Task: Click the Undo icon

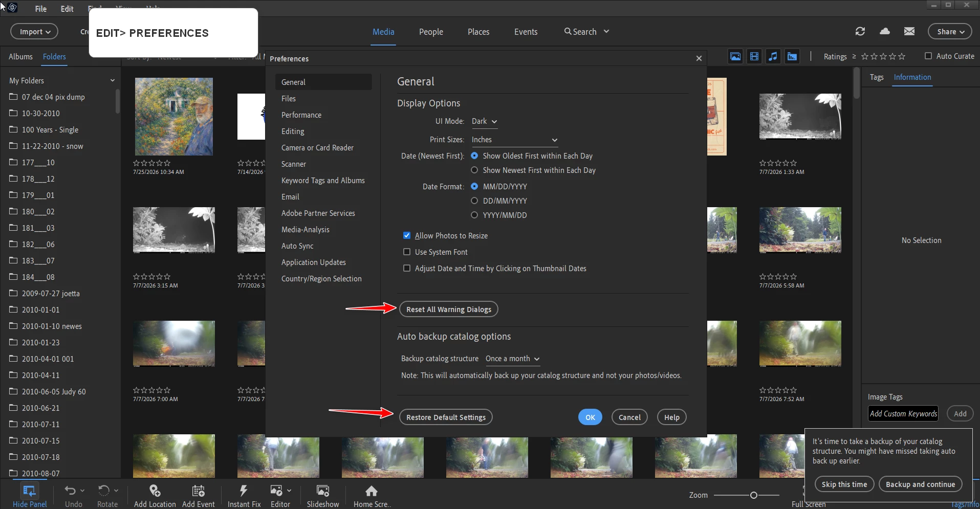Action: [70, 491]
